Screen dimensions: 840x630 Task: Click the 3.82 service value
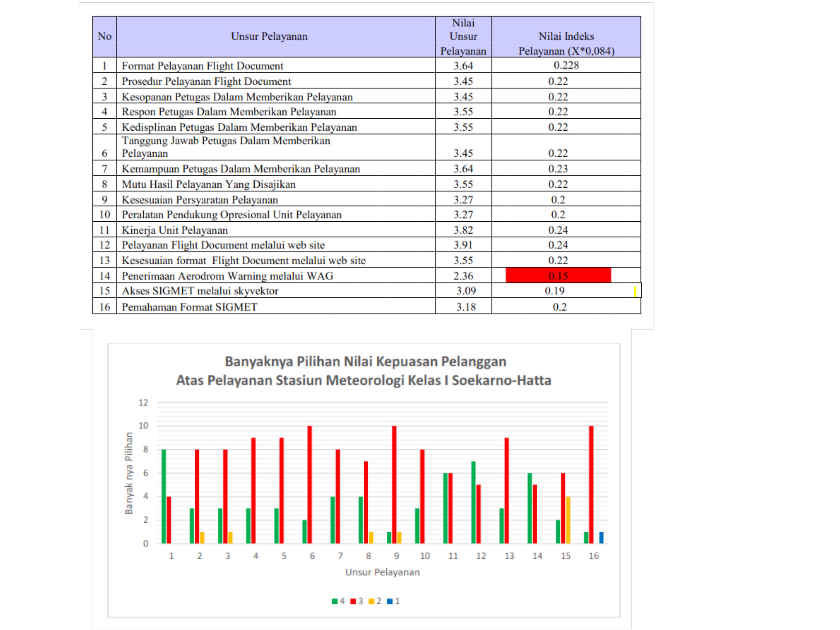[x=463, y=230]
